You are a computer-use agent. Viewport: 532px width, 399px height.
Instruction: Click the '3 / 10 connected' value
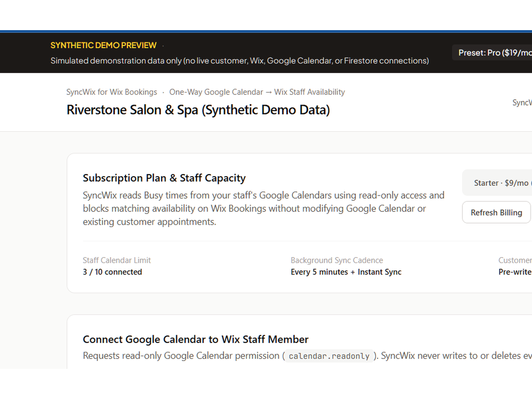click(x=112, y=272)
